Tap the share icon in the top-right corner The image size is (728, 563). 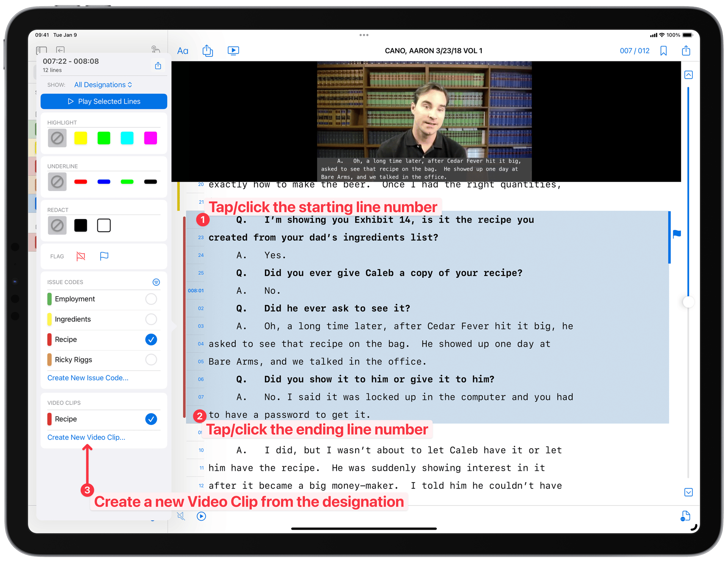click(686, 50)
